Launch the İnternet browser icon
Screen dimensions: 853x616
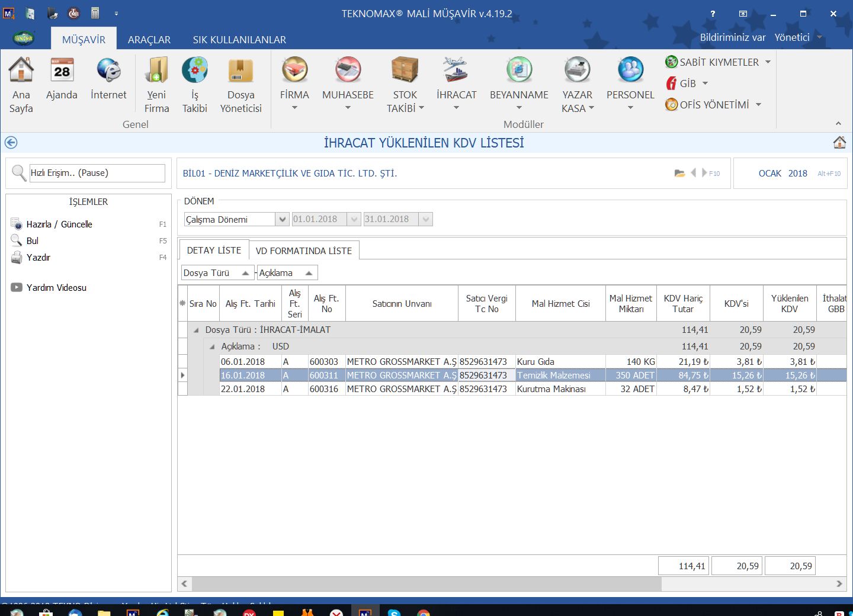(x=108, y=71)
